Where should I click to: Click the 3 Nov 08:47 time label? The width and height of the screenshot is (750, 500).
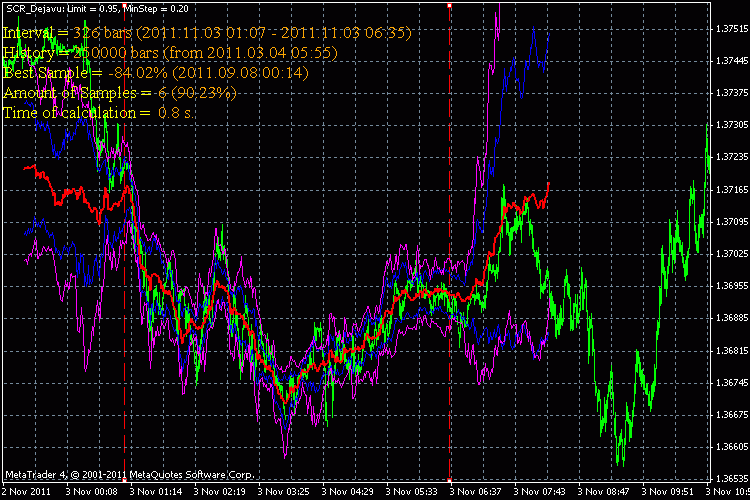(x=610, y=492)
